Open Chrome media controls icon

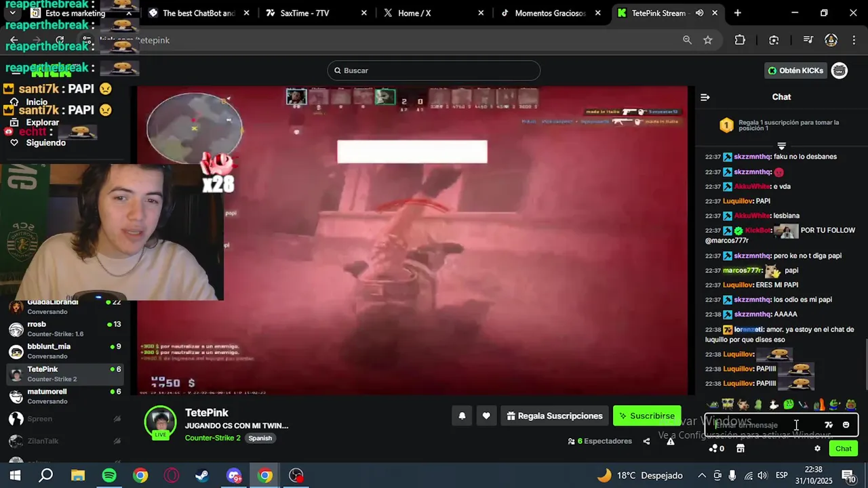(808, 40)
